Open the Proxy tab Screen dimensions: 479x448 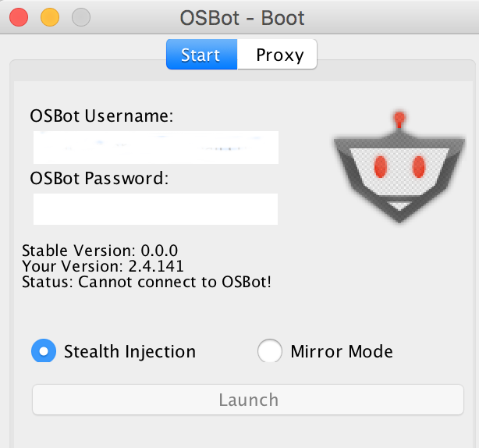pos(277,55)
